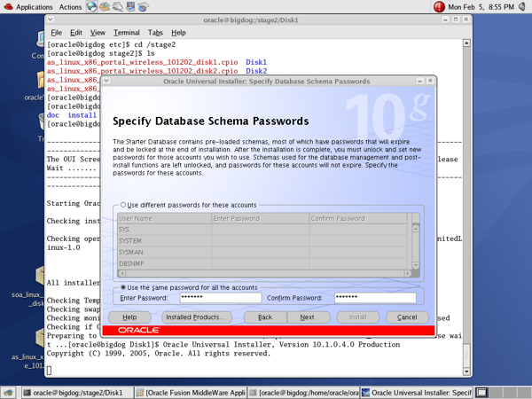Click Next in the installer
The width and height of the screenshot is (532, 399).
point(308,317)
